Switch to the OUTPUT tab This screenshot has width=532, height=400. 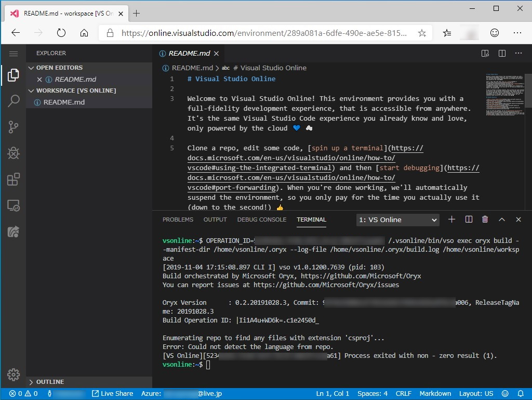(215, 220)
